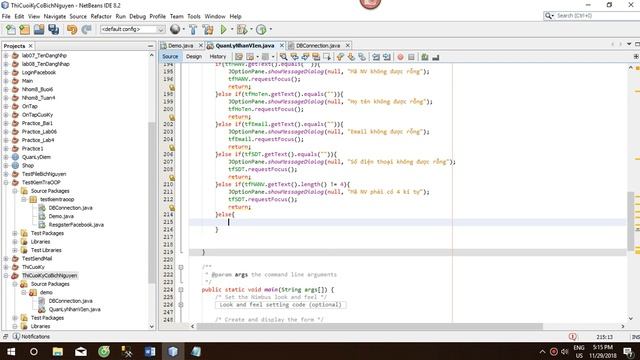Image resolution: width=640 pixels, height=360 pixels.
Task: Expand the lab07_TenDangNhp project node
Action: (6, 56)
